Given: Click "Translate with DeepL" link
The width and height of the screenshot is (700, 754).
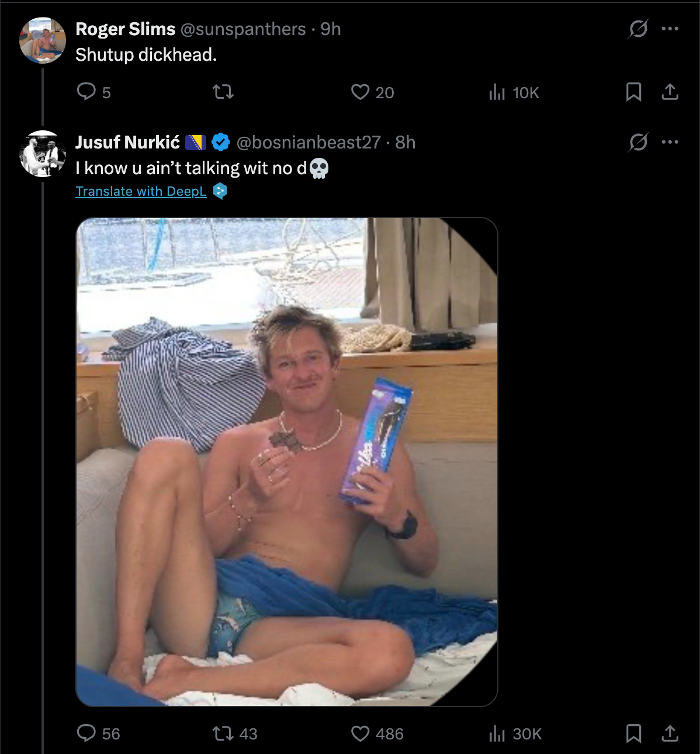Looking at the screenshot, I should click(141, 191).
